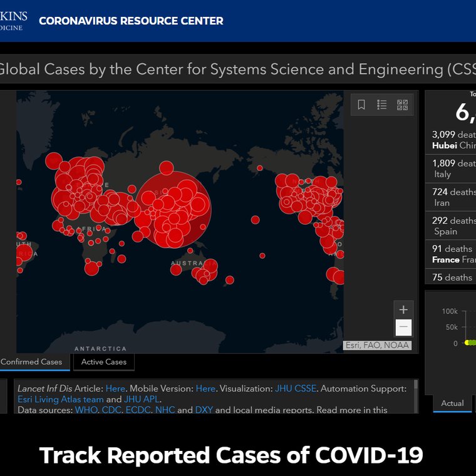Screen dimensions: 476x476
Task: Open the Esri Living Atlas team link
Action: (60, 399)
